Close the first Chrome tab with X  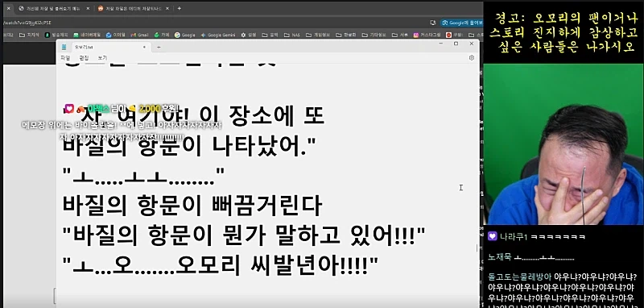[8, 8]
